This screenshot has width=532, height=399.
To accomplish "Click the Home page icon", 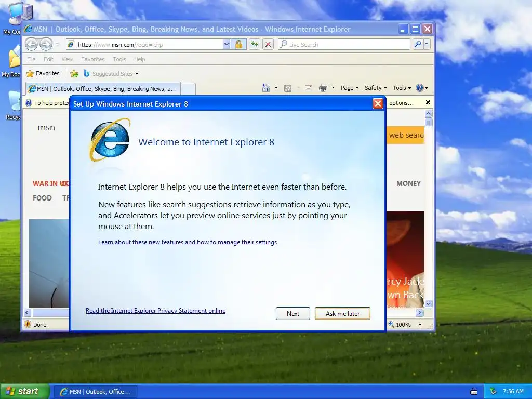I will (x=266, y=88).
